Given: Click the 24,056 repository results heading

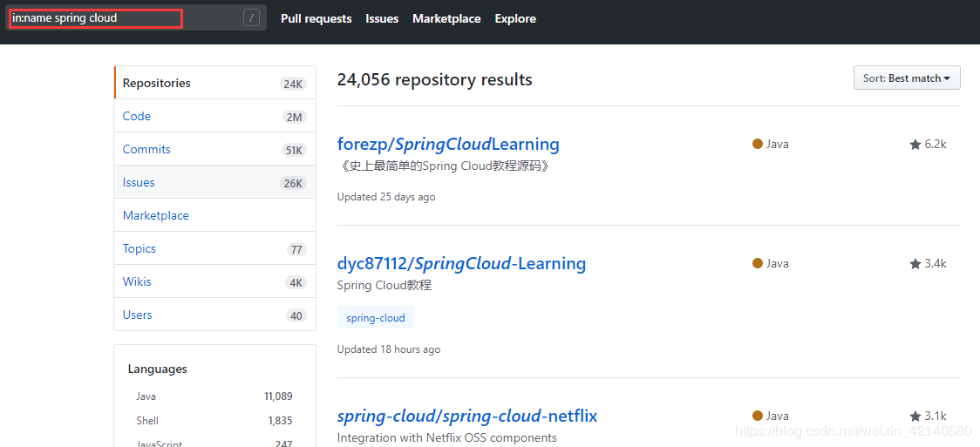Looking at the screenshot, I should coord(434,79).
